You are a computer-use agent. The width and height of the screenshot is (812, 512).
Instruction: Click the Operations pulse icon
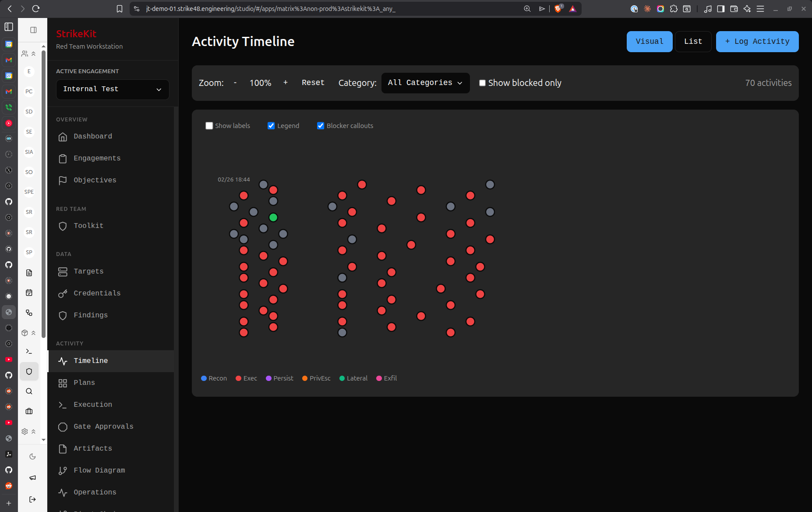(63, 493)
